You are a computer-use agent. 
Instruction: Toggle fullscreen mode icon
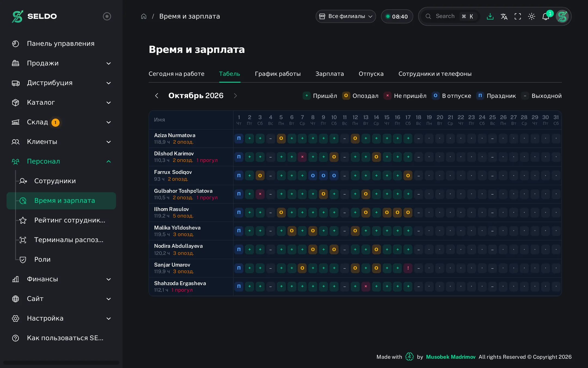point(518,16)
